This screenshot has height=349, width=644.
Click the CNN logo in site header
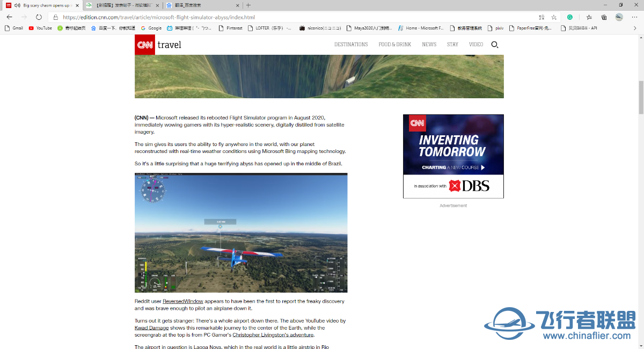click(x=145, y=45)
